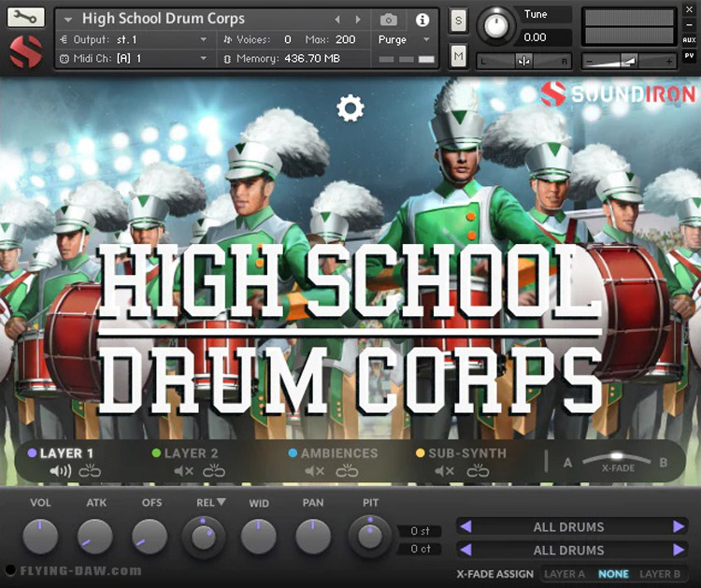Click the PIT knob
Viewport: 701px width, 588px height.
[369, 537]
